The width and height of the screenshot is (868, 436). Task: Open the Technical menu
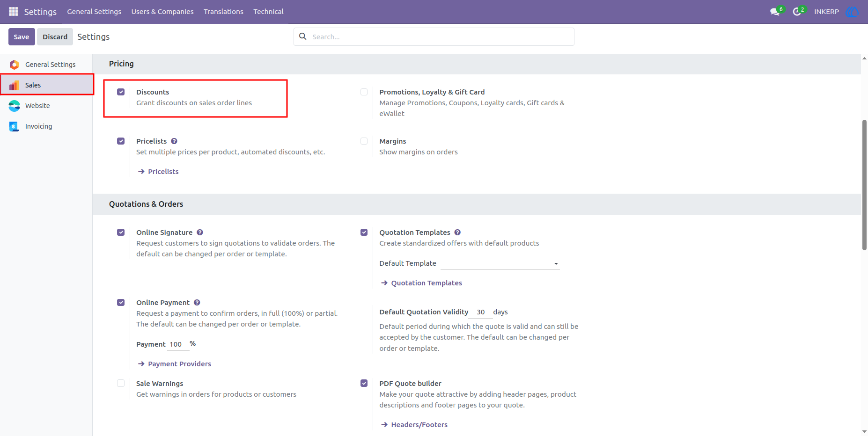(268, 12)
